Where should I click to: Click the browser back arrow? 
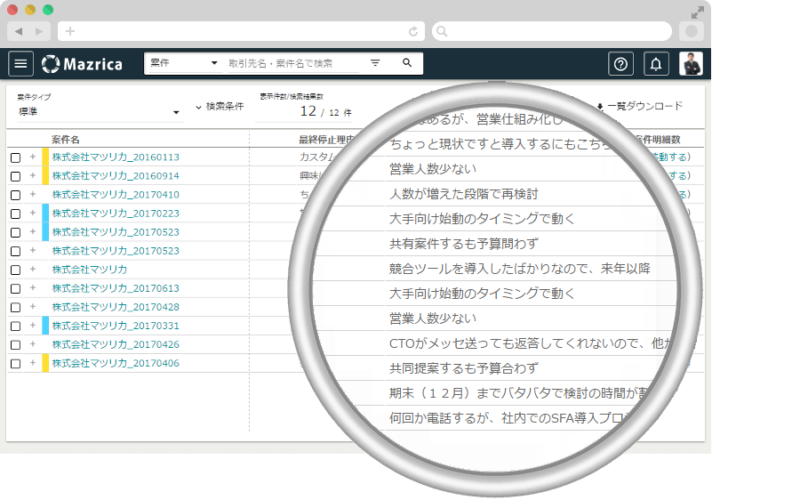tap(19, 32)
